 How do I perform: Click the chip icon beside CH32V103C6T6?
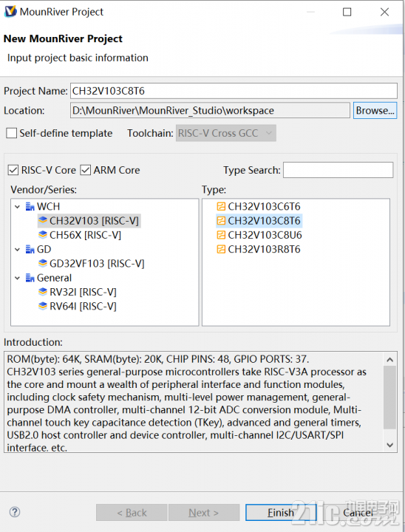[221, 206]
